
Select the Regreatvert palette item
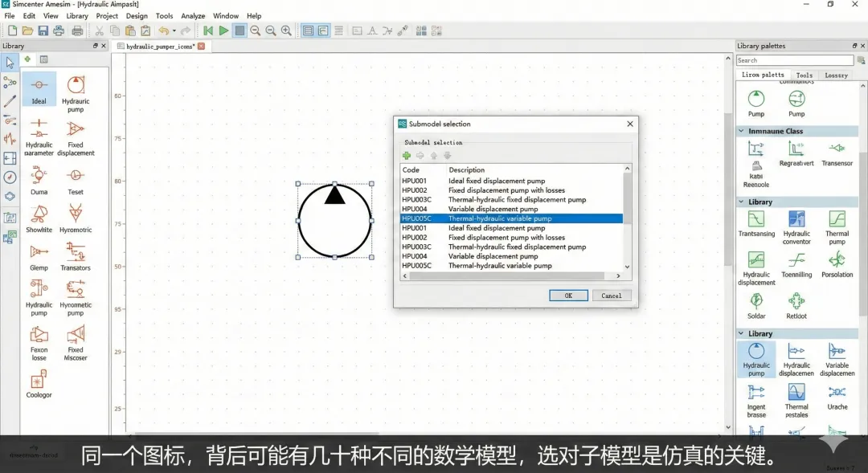(x=796, y=153)
